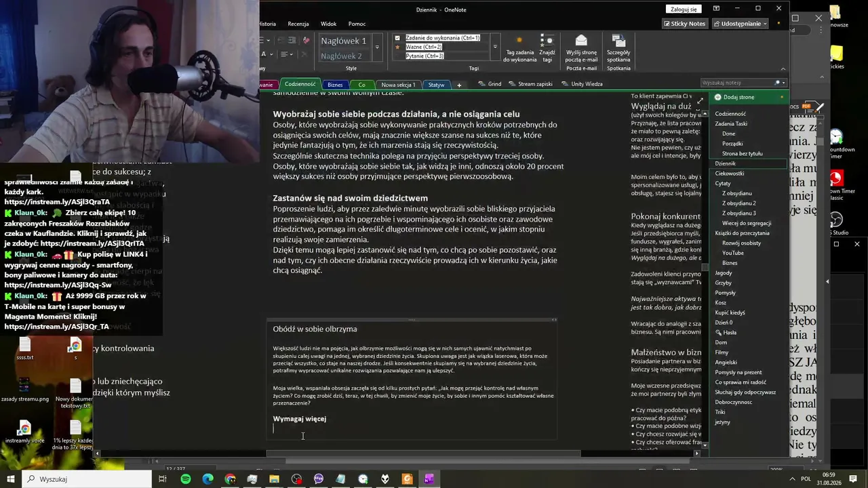Toggle the Zadanie do wykonania tag checkbox
The width and height of the screenshot is (868, 488).
click(x=397, y=38)
